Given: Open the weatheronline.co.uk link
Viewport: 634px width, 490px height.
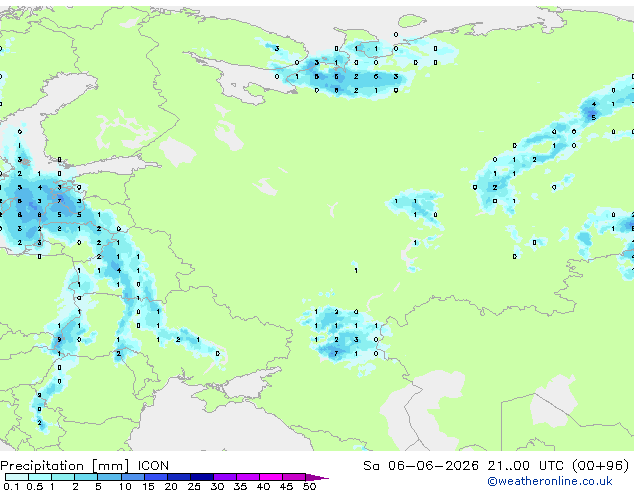Looking at the screenshot, I should [x=550, y=481].
